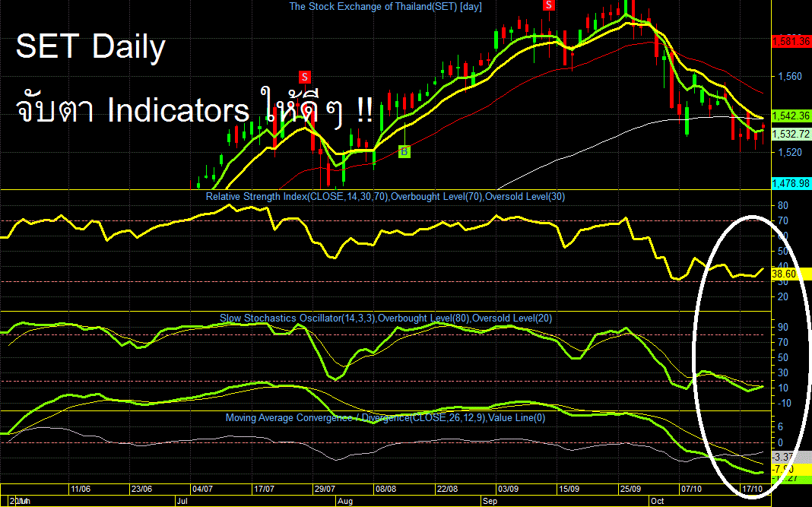
Task: Click the Stochastics axis value 50
Action: [x=783, y=358]
